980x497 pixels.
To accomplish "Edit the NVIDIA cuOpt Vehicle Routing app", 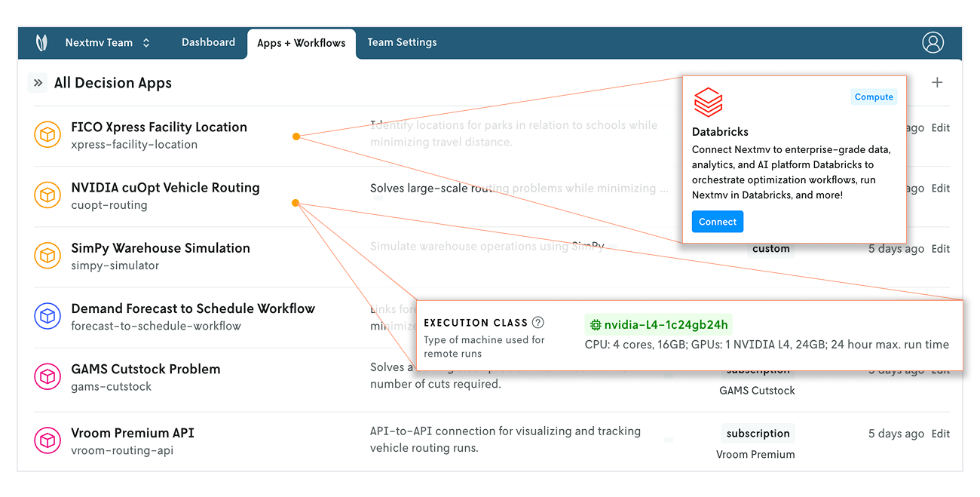I will tap(940, 189).
